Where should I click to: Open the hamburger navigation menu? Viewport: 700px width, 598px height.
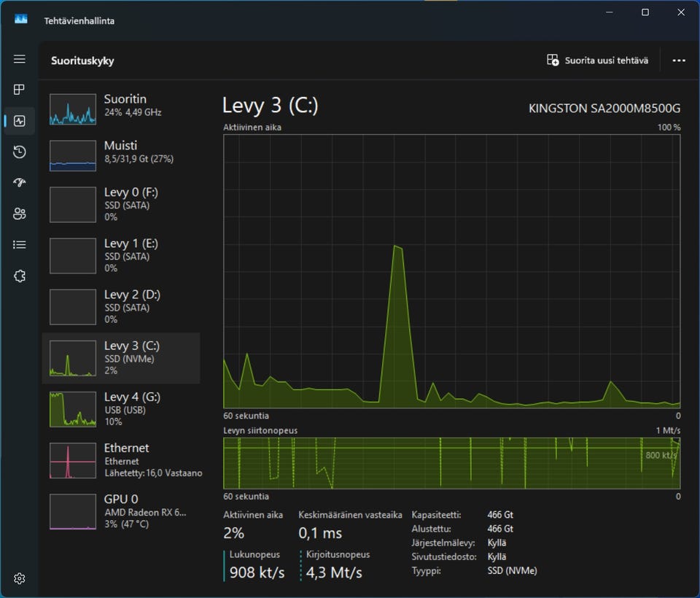[x=20, y=59]
